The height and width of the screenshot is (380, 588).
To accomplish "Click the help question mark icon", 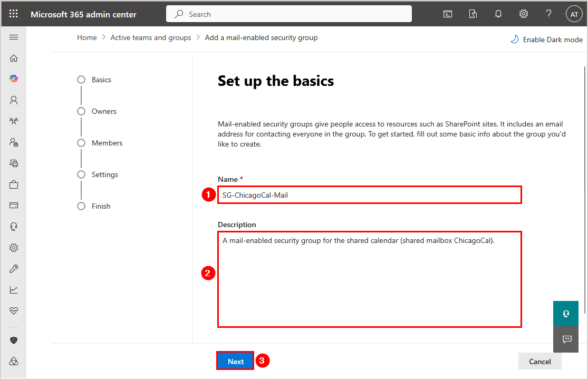I will [x=548, y=14].
